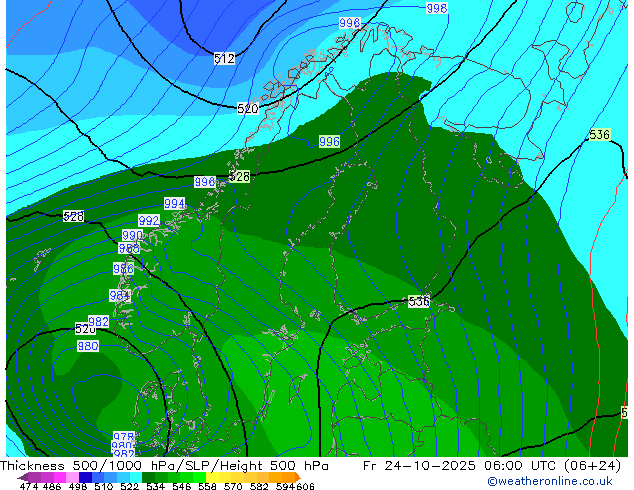
Task: Click the legend value 486
Action: coord(52,486)
